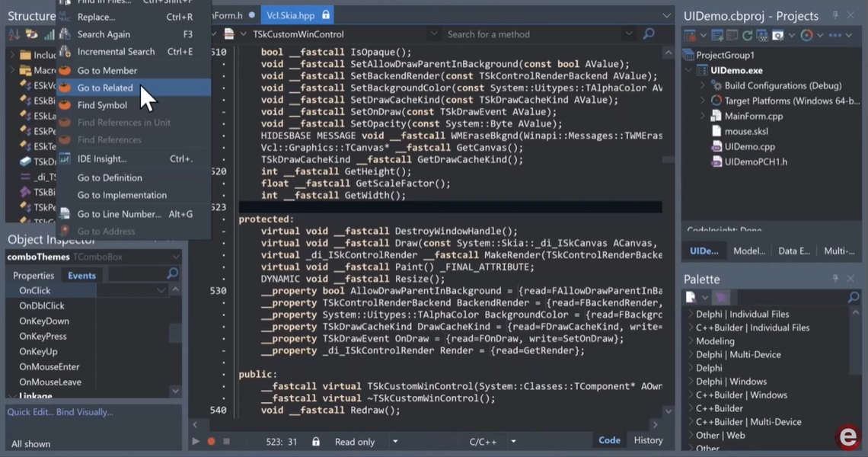Viewport: 868px width, 457px height.
Task: Click the magnifier beside the method search box
Action: [647, 34]
